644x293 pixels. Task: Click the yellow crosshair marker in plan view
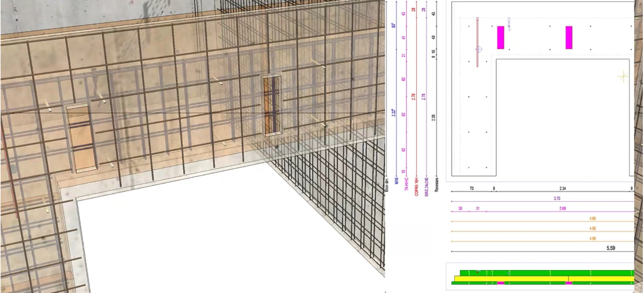pyautogui.click(x=623, y=76)
